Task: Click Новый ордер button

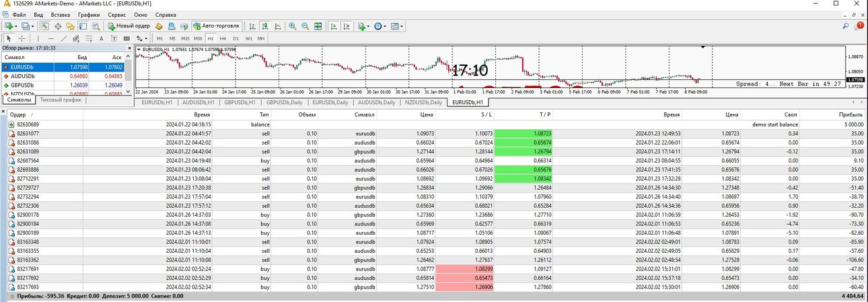Action: pyautogui.click(x=129, y=26)
